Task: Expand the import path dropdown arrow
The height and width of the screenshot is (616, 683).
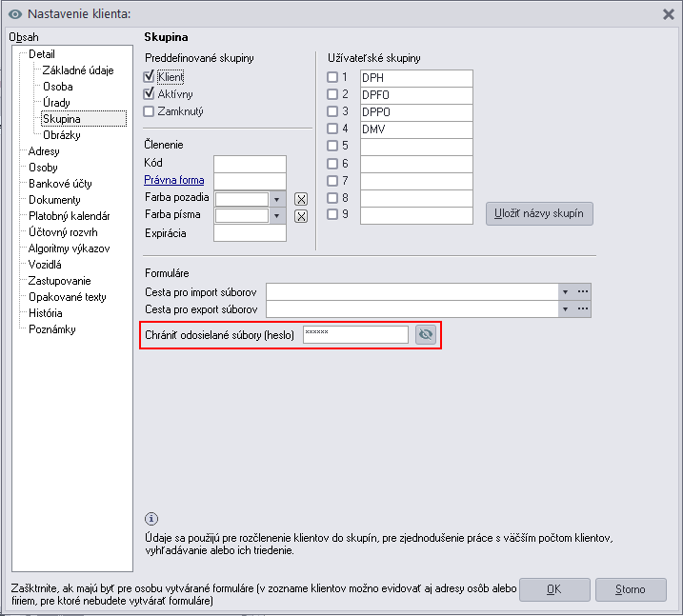Action: click(x=566, y=291)
